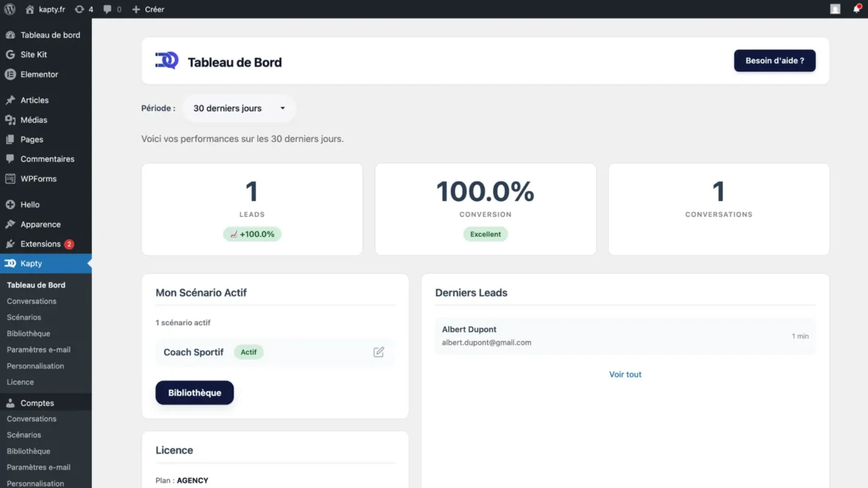Edit the Coach Sportif scenario
This screenshot has width=868, height=488.
[x=378, y=352]
